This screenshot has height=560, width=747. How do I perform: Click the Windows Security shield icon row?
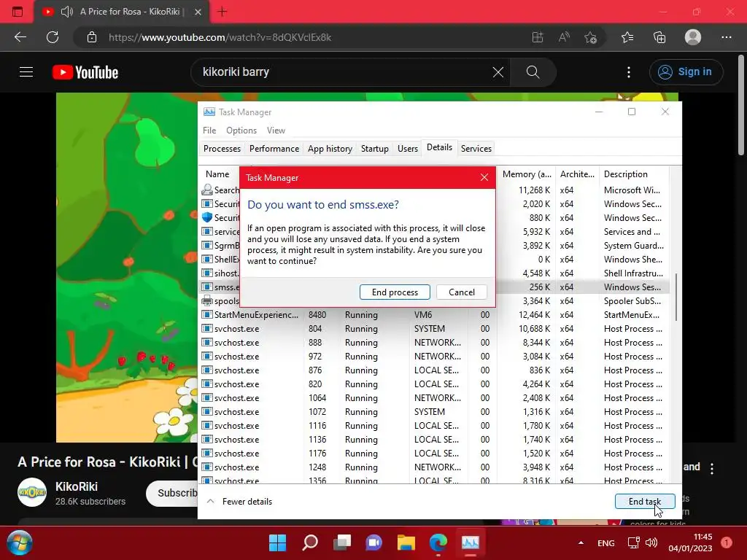206,217
